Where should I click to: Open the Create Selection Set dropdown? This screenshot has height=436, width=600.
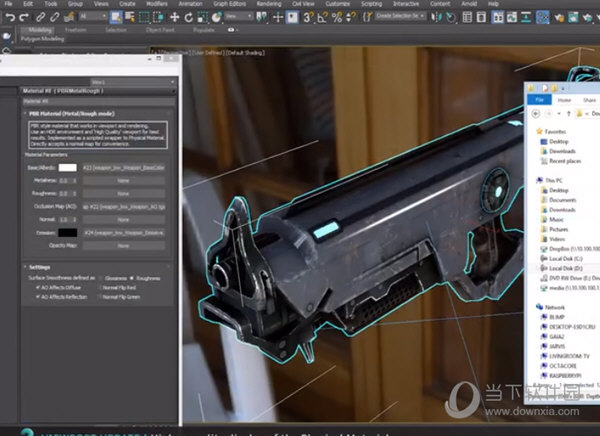(x=400, y=16)
